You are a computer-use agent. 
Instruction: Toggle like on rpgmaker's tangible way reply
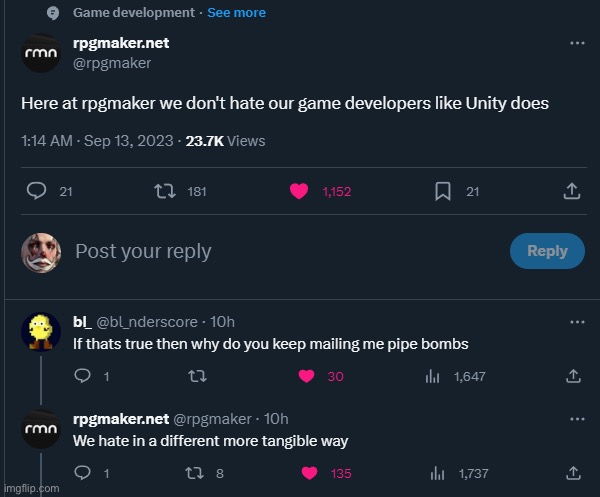point(309,473)
